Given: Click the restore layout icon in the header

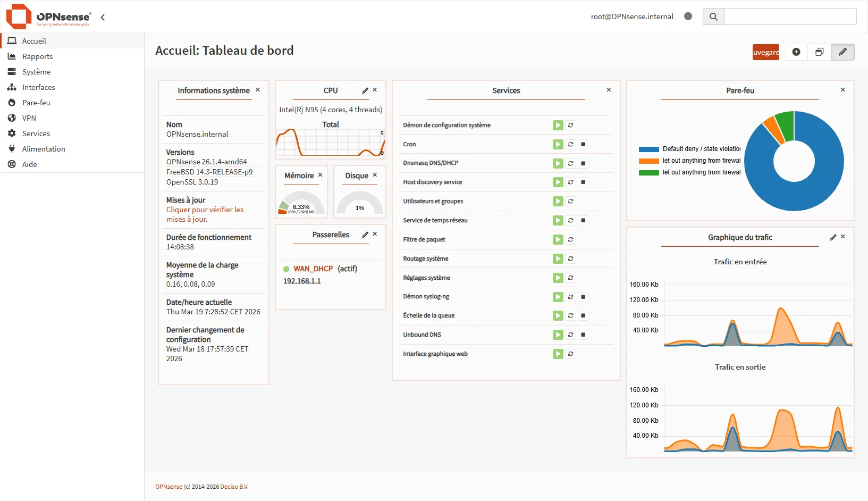Looking at the screenshot, I should point(819,52).
